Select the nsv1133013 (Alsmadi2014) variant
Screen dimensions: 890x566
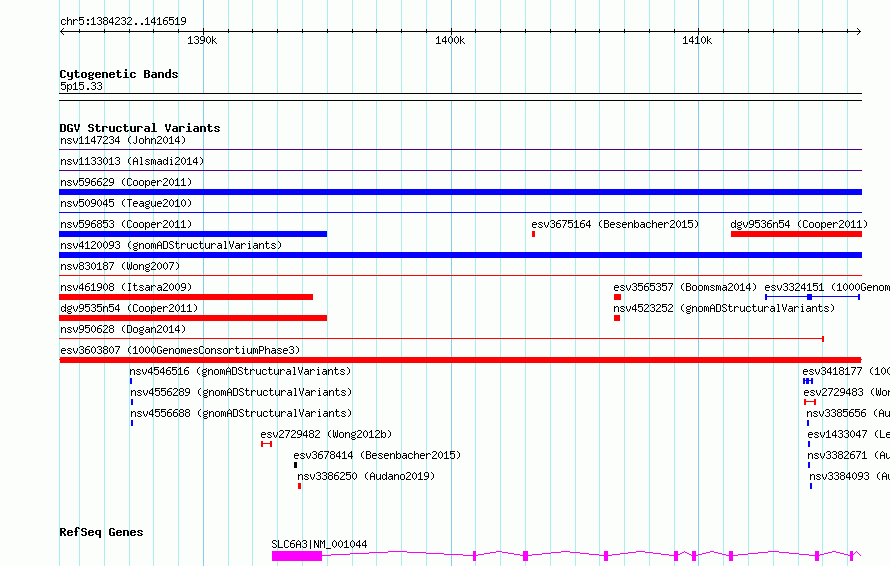(x=132, y=161)
